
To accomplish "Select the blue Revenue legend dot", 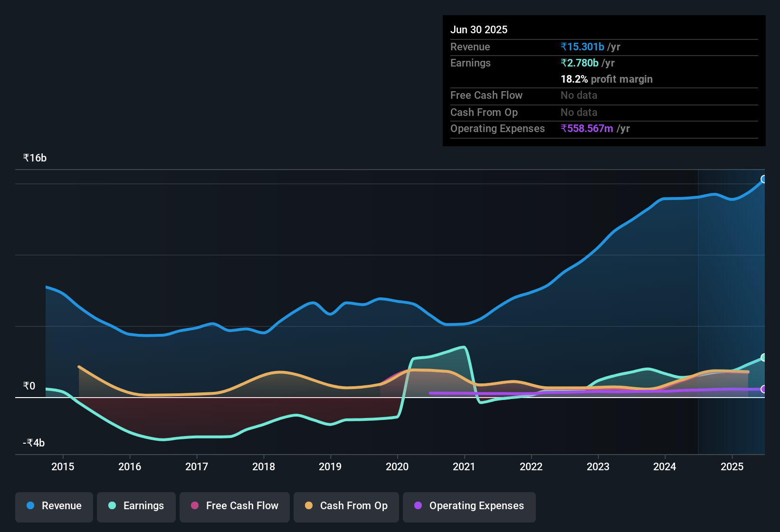I will [x=30, y=506].
